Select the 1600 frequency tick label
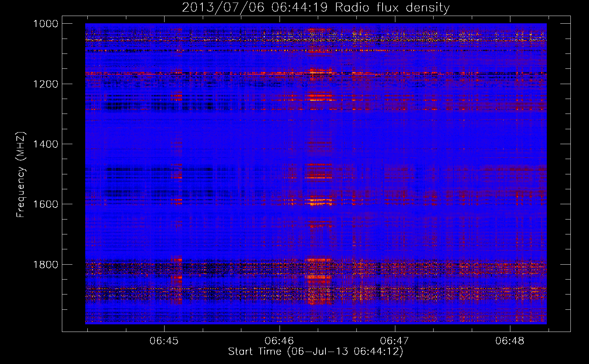 [x=46, y=204]
